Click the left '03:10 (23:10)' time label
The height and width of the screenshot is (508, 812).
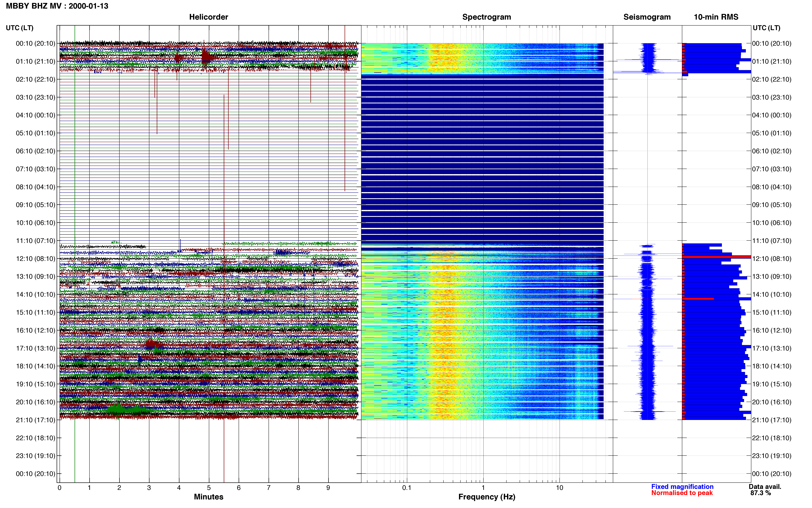tap(36, 97)
